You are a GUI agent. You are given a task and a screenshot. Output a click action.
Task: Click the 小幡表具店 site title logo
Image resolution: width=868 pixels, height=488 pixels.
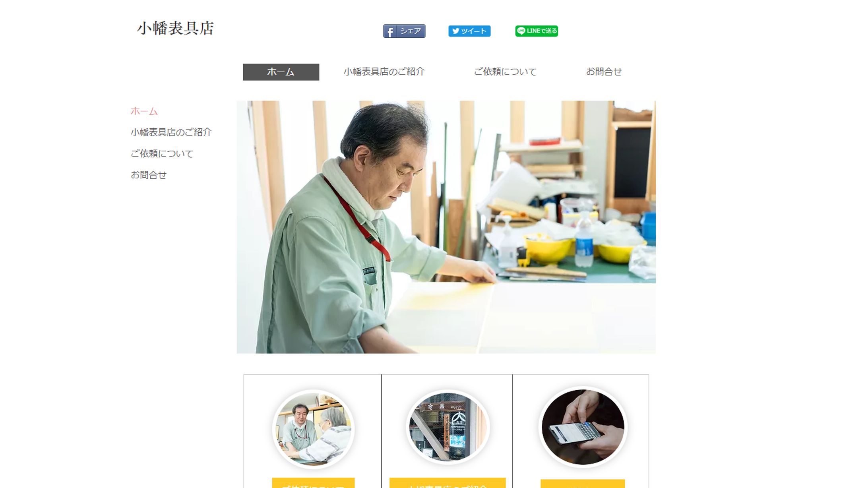tap(175, 28)
